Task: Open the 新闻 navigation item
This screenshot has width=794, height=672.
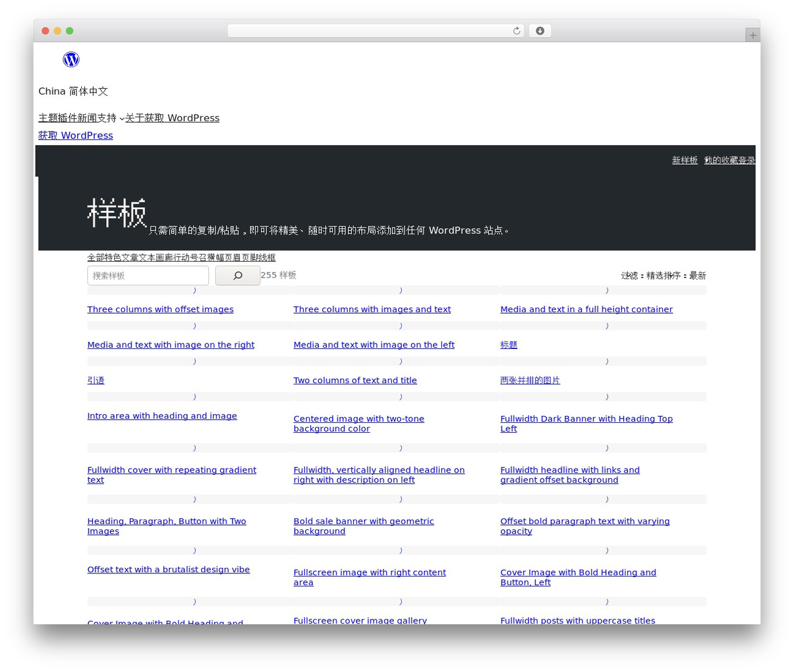Action: point(87,118)
